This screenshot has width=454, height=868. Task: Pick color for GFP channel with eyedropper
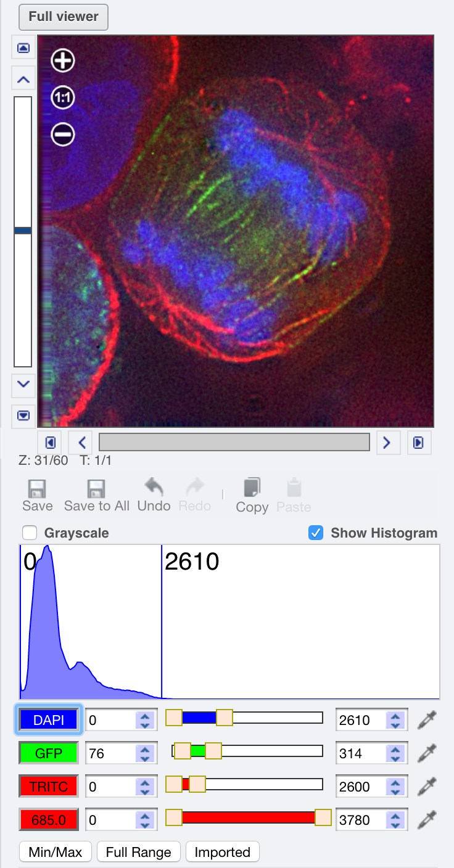tap(427, 753)
